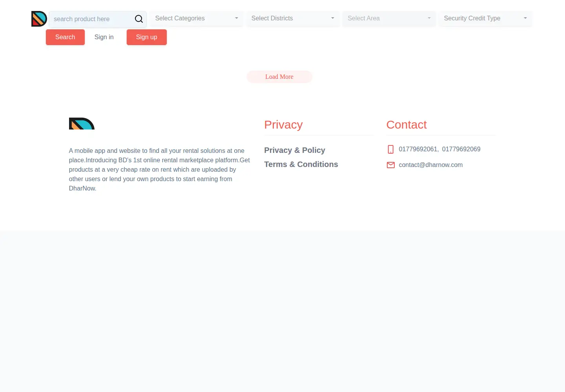Click the Sign in link

[x=104, y=37]
